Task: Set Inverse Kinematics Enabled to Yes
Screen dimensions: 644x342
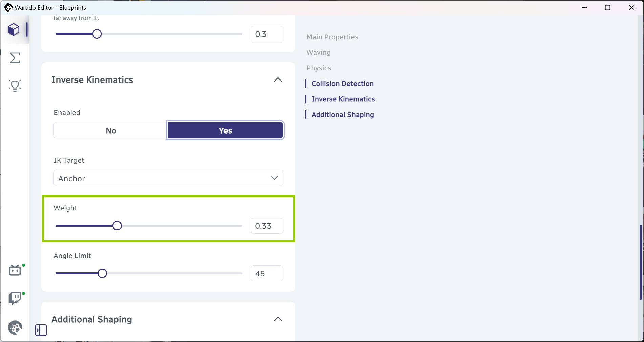Action: 226,131
